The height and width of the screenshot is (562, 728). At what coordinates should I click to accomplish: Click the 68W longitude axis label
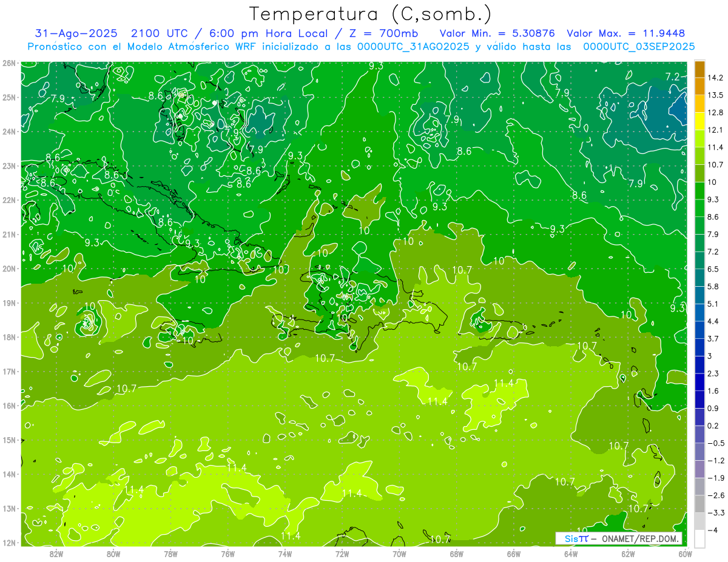point(457,554)
